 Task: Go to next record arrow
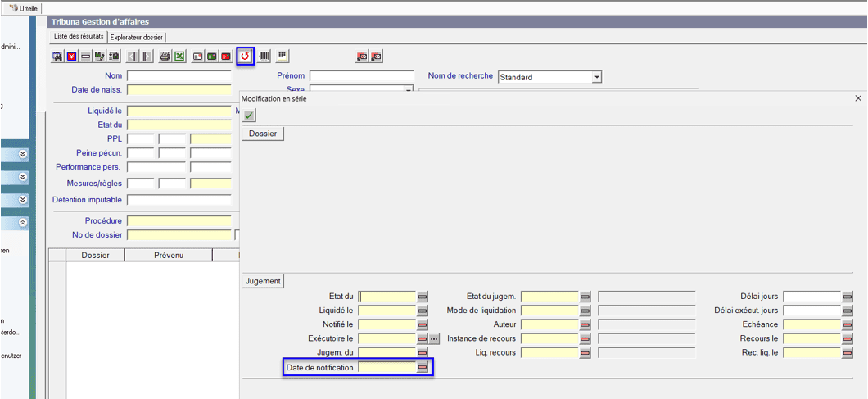point(147,56)
